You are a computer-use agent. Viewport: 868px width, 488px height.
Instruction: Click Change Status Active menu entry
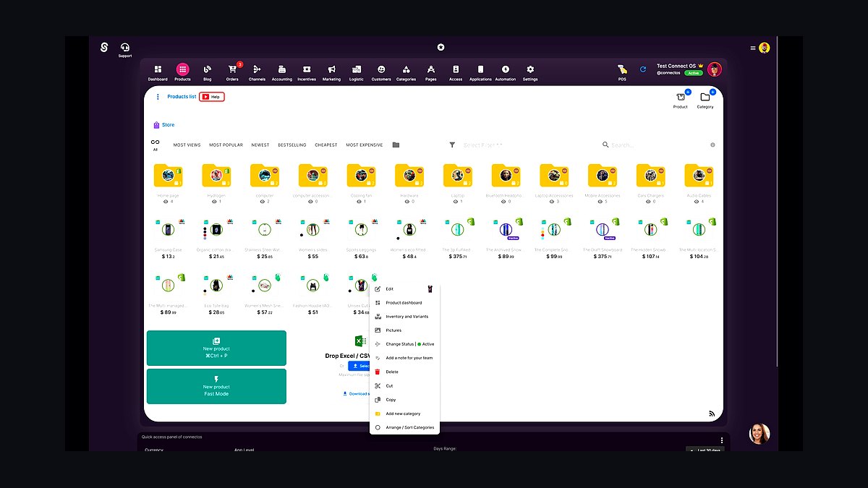click(404, 344)
